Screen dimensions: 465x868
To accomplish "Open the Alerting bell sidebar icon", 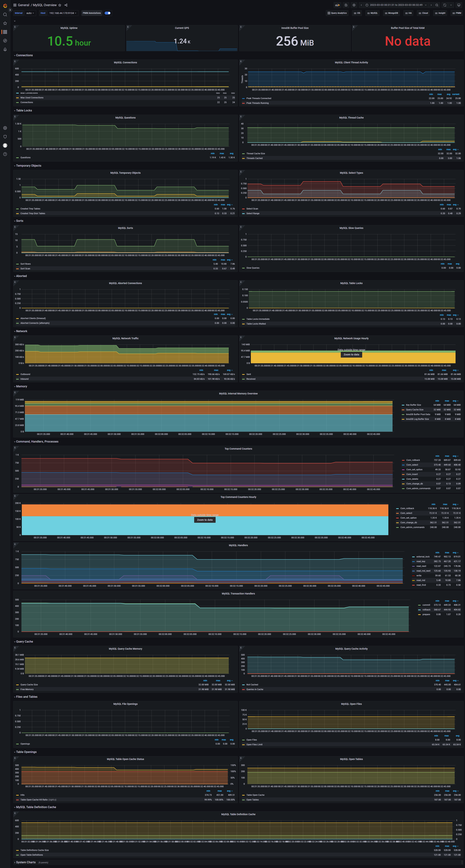I will pos(5,50).
